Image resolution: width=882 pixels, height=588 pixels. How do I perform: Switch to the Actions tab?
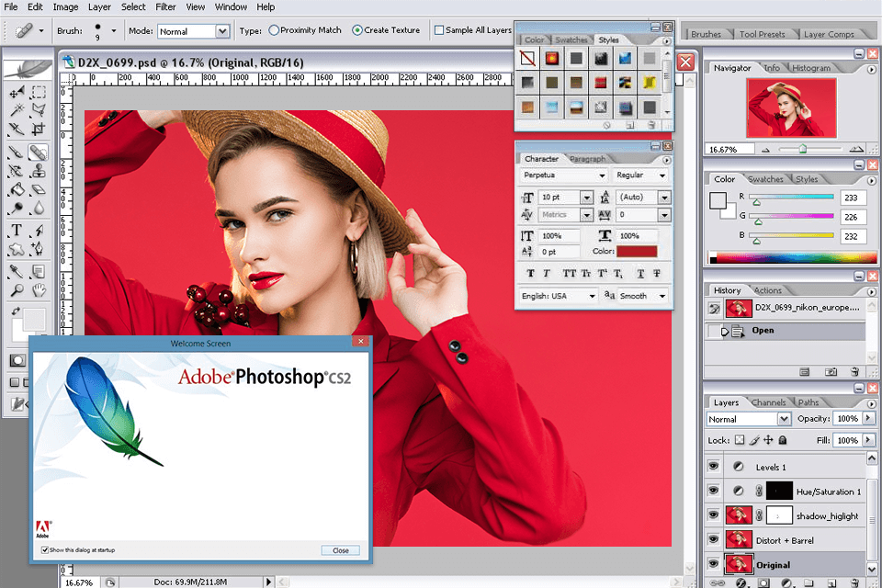(768, 290)
